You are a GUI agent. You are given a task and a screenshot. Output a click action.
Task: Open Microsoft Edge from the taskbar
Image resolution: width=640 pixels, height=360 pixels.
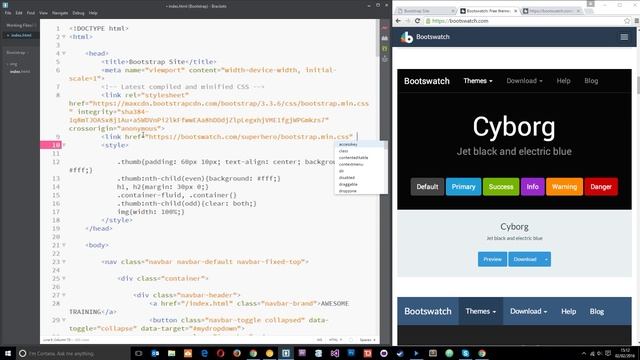pyautogui.click(x=204, y=353)
